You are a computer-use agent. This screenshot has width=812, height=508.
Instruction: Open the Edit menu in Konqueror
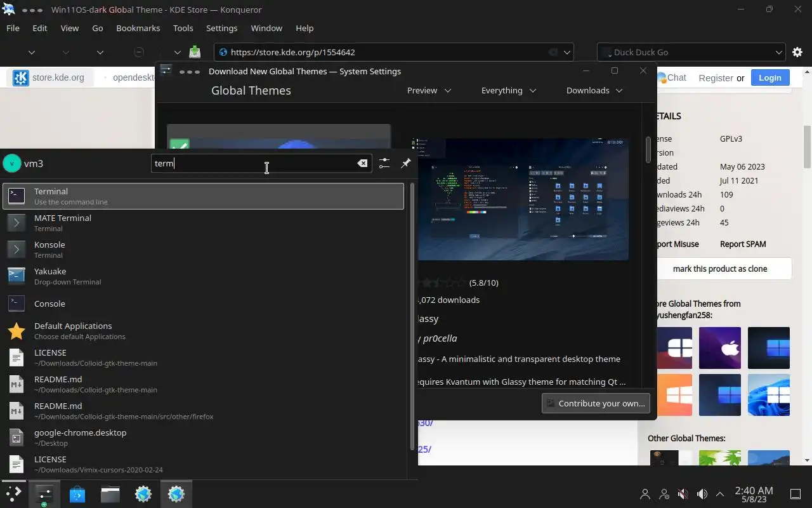click(40, 28)
